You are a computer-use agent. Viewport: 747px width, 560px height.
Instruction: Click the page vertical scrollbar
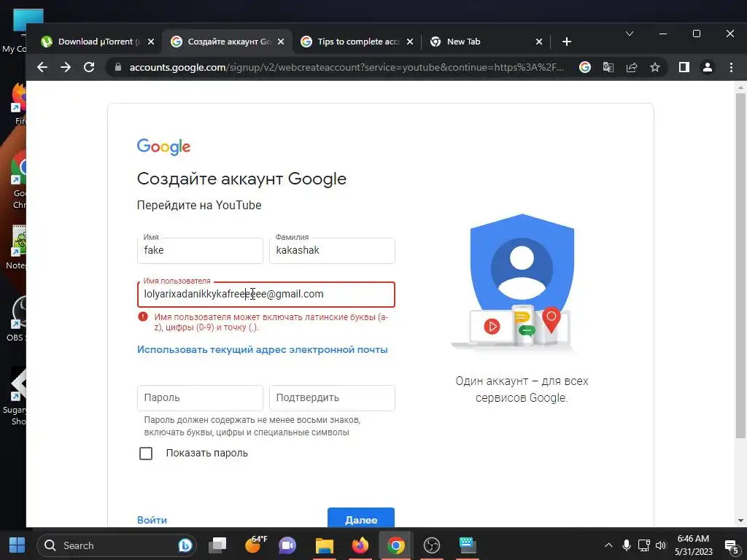click(740, 265)
